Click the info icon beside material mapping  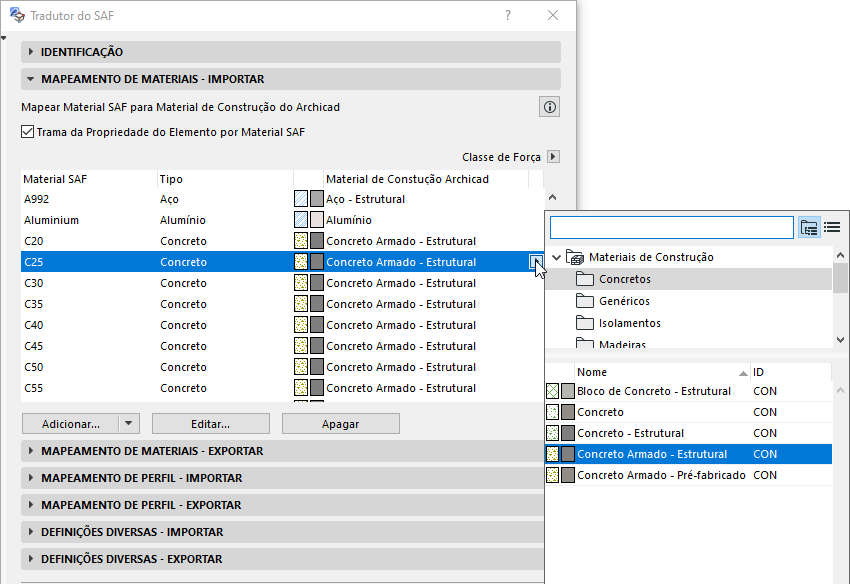(x=549, y=107)
